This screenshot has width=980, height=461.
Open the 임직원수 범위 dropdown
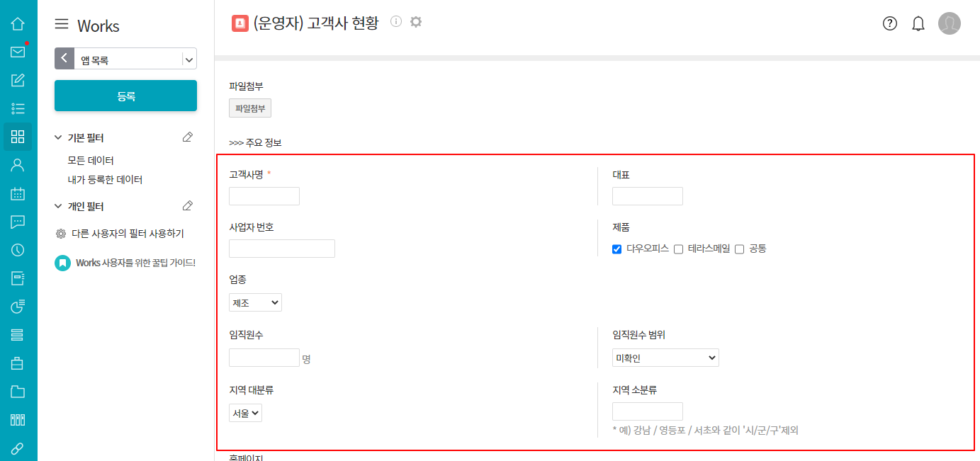[x=665, y=358]
